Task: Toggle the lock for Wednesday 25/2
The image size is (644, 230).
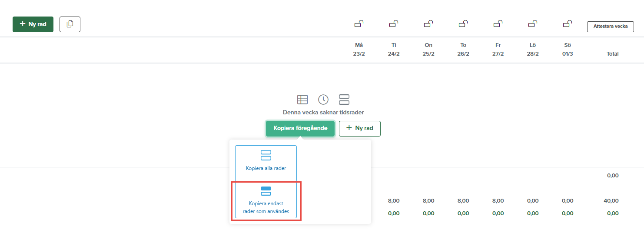Action: click(x=428, y=24)
